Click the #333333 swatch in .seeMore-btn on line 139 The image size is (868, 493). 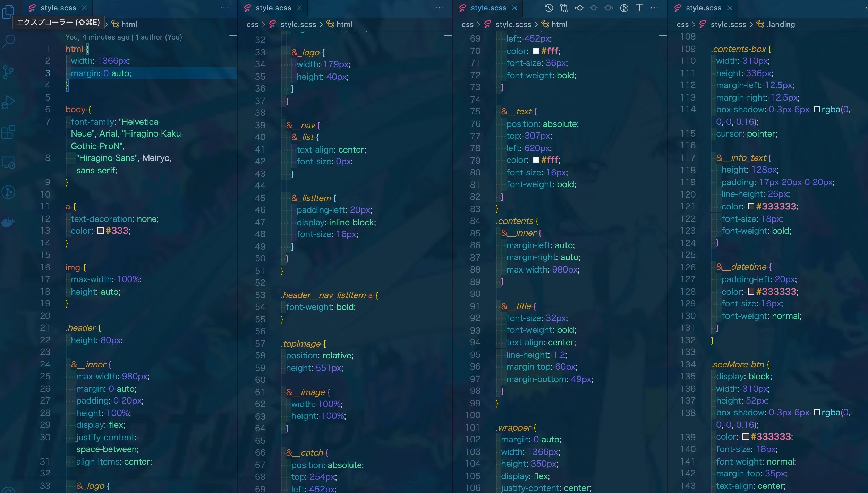coord(746,436)
